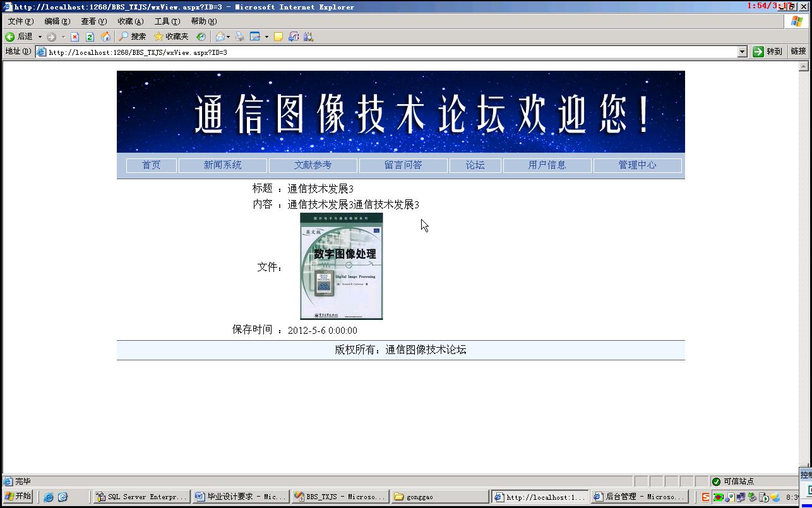The height and width of the screenshot is (508, 812).
Task: Click the Home page icon
Action: click(x=105, y=37)
